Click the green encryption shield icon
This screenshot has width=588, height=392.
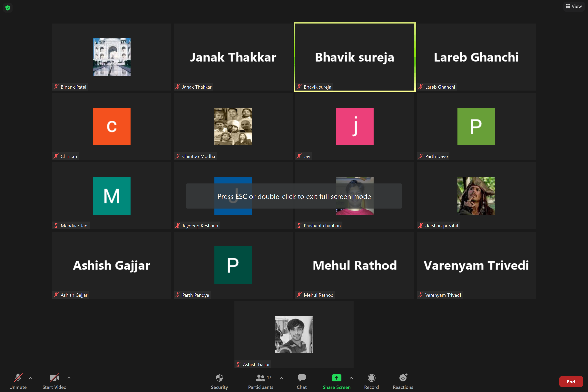tap(8, 8)
